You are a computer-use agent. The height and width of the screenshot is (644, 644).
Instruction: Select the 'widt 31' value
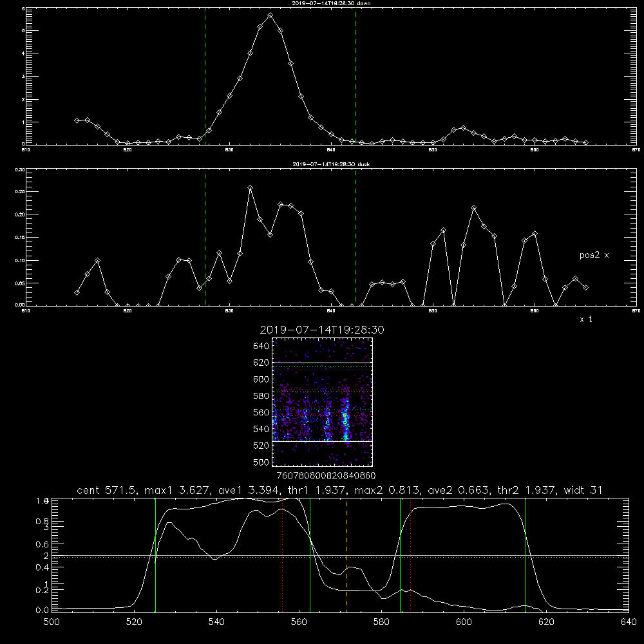click(583, 490)
